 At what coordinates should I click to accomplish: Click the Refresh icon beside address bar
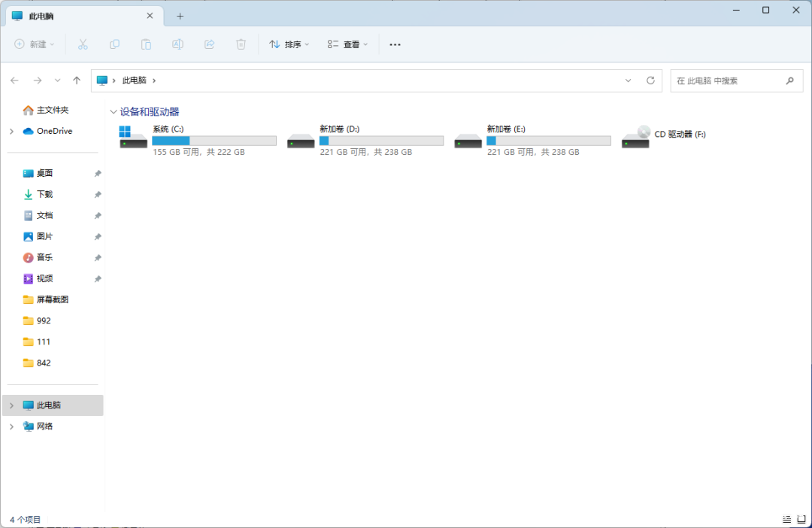coord(650,80)
